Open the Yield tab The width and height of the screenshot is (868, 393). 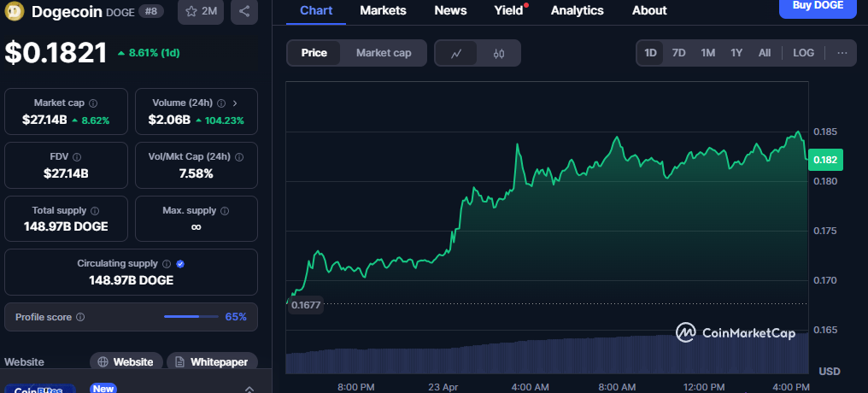[x=508, y=10]
